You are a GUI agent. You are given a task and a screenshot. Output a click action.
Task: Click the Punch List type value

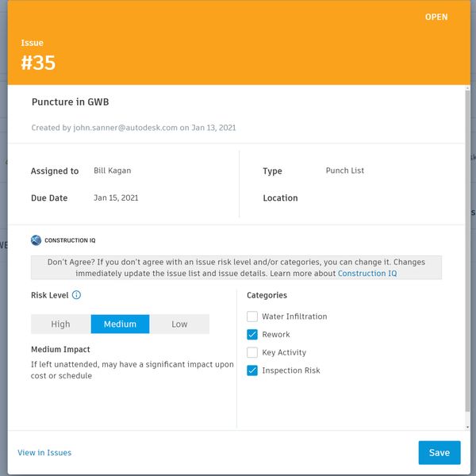(x=345, y=171)
